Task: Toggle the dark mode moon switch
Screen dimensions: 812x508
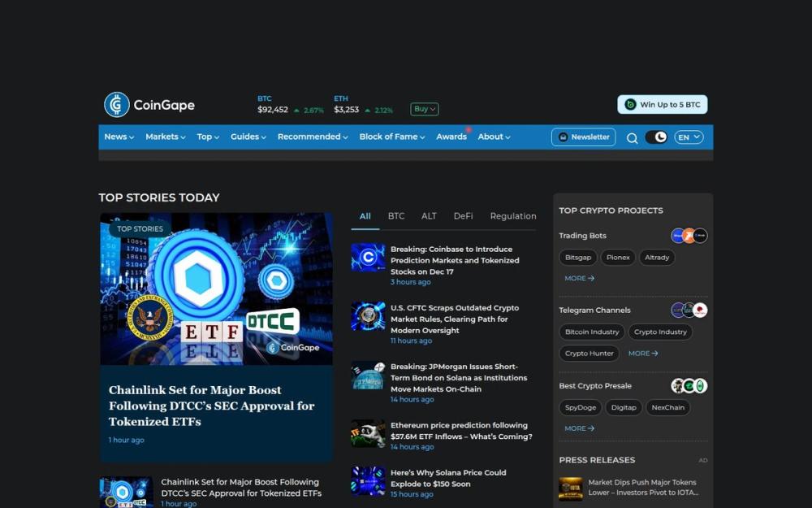Action: point(655,137)
